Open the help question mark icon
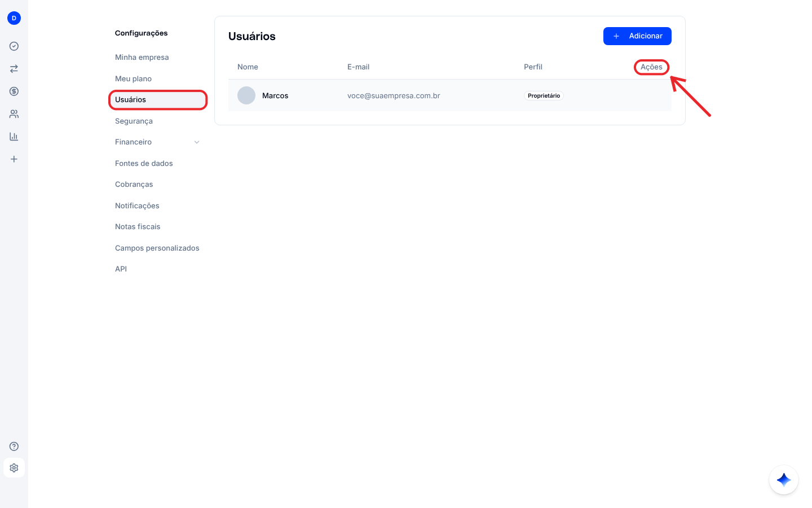 [14, 446]
